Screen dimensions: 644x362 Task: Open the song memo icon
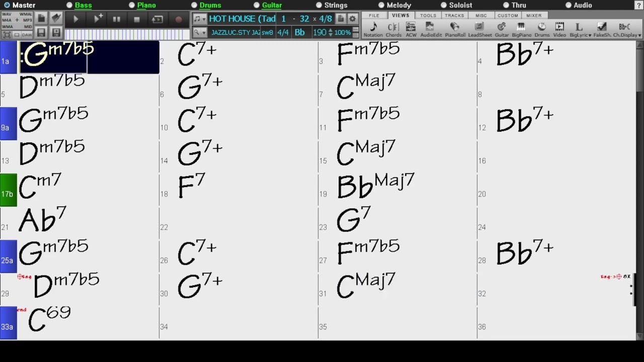341,19
